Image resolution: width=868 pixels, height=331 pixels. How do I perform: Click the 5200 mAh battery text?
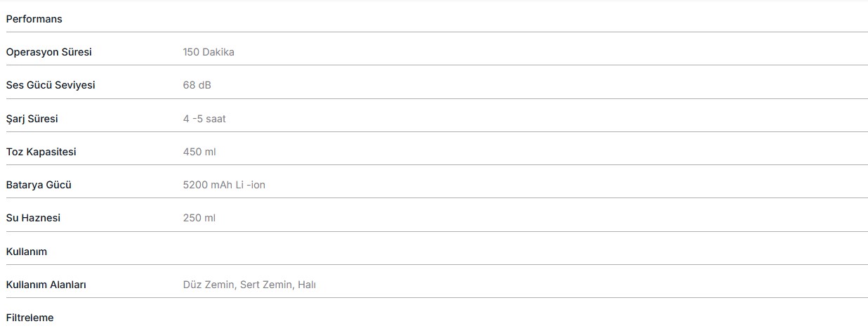coord(208,185)
